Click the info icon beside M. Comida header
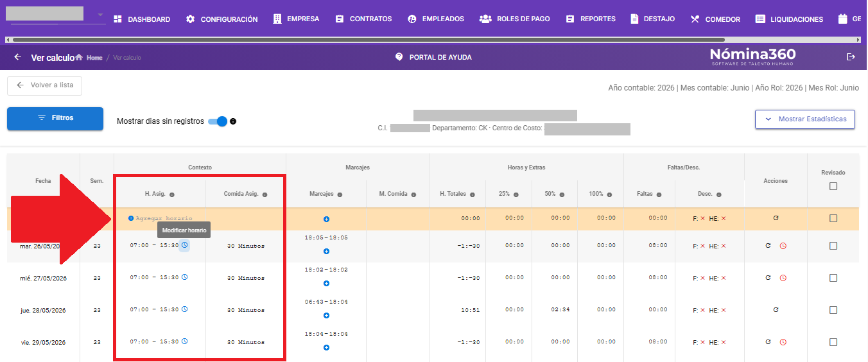The image size is (868, 362). (x=413, y=194)
